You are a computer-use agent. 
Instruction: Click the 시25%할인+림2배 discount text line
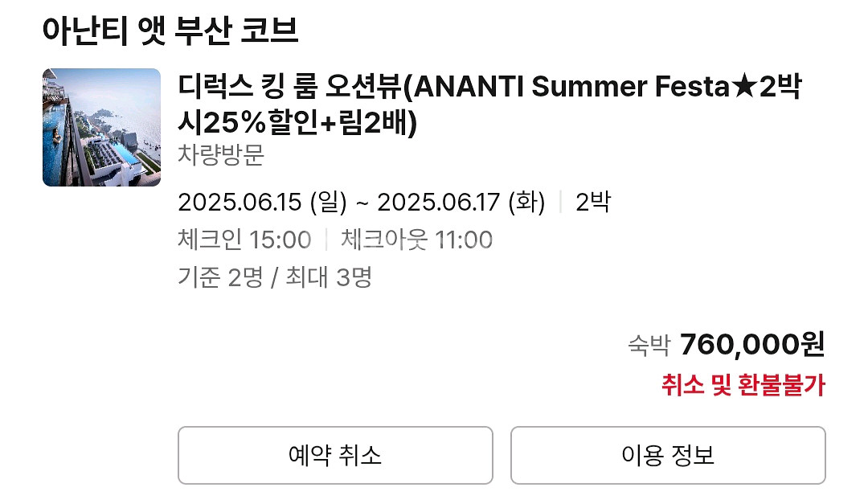pyautogui.click(x=297, y=123)
